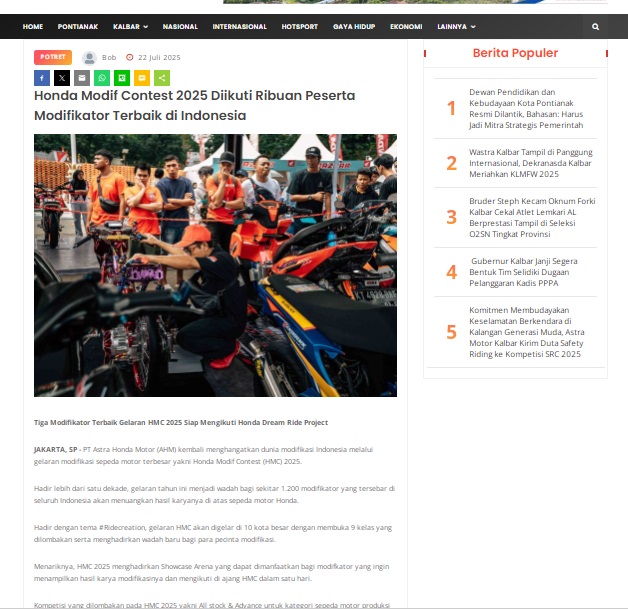Open popular news 'Gubernur Kalbar Janji Segera' link
Image resolution: width=628 pixels, height=609 pixels.
pos(523,272)
